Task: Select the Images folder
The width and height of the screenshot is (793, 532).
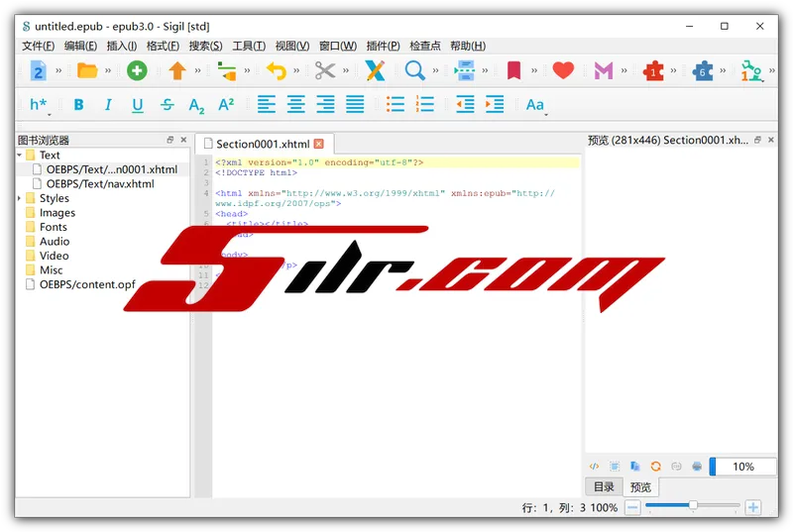Action: [57, 213]
